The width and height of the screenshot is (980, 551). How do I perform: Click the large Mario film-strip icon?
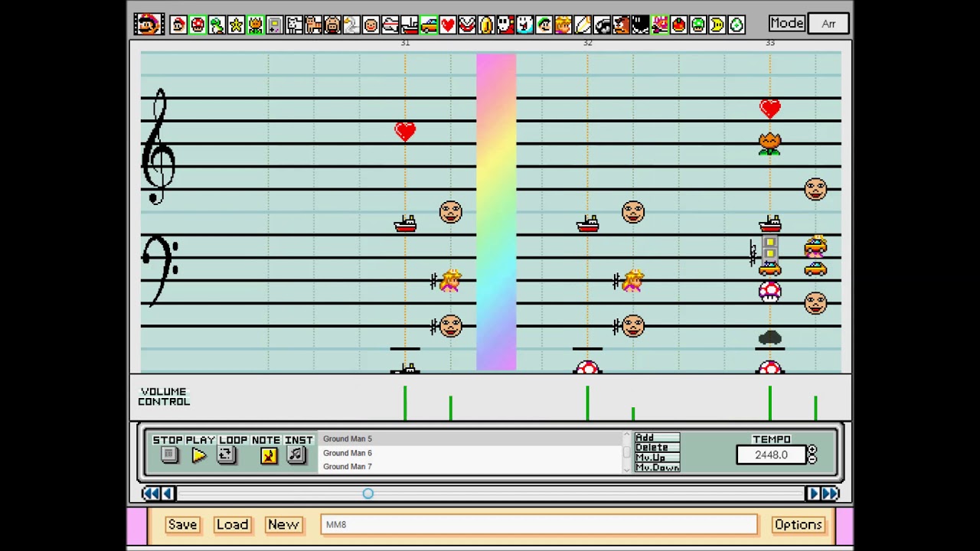pos(149,24)
